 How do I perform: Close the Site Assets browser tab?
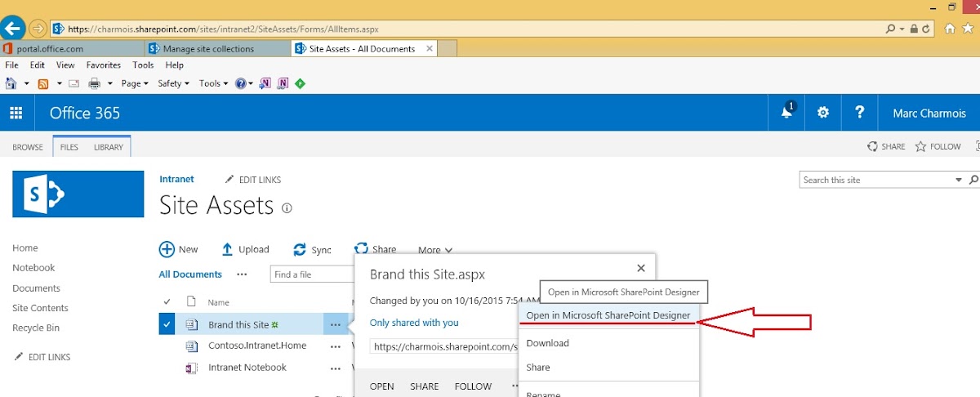430,49
